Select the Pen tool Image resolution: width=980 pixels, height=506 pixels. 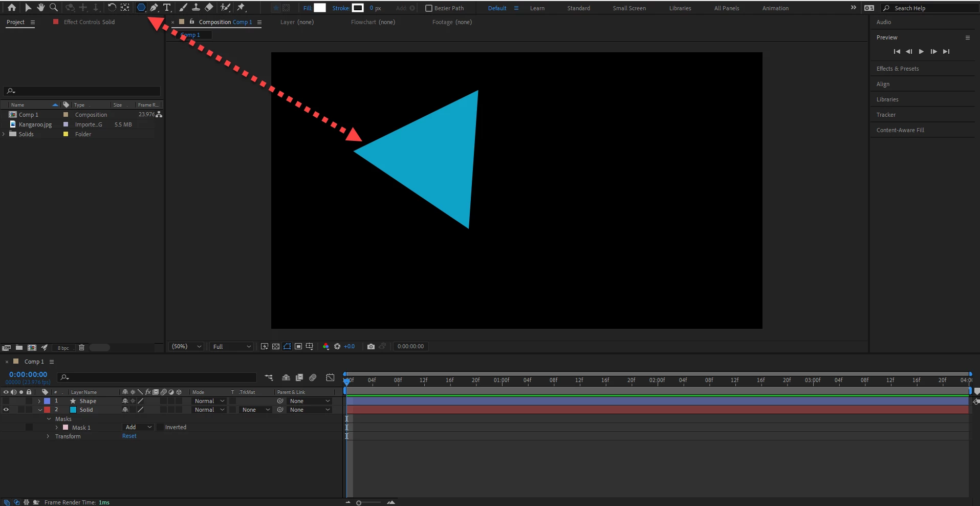tap(154, 8)
